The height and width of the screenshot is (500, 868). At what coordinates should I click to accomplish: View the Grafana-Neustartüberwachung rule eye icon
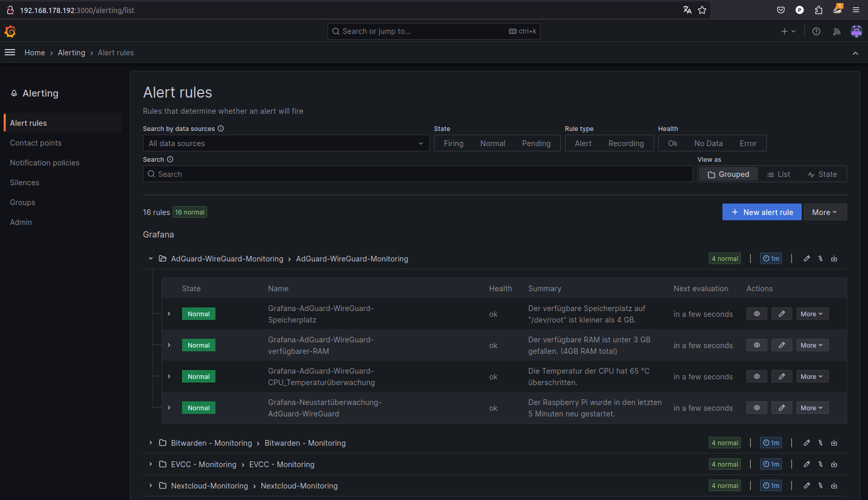[x=756, y=408]
